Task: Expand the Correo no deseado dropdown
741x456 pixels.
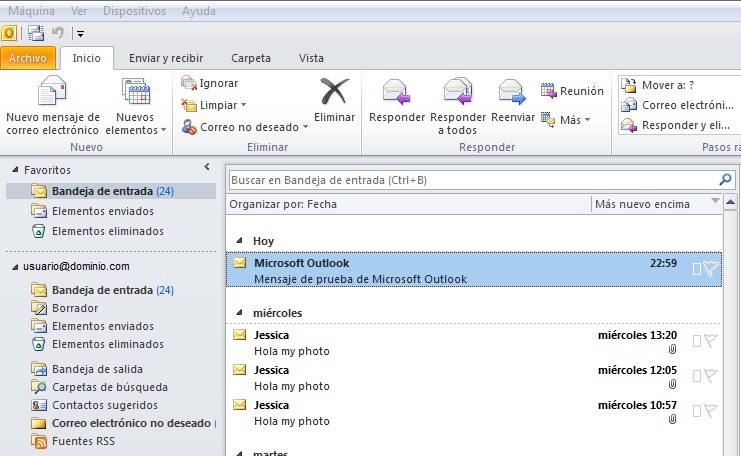Action: click(x=306, y=128)
